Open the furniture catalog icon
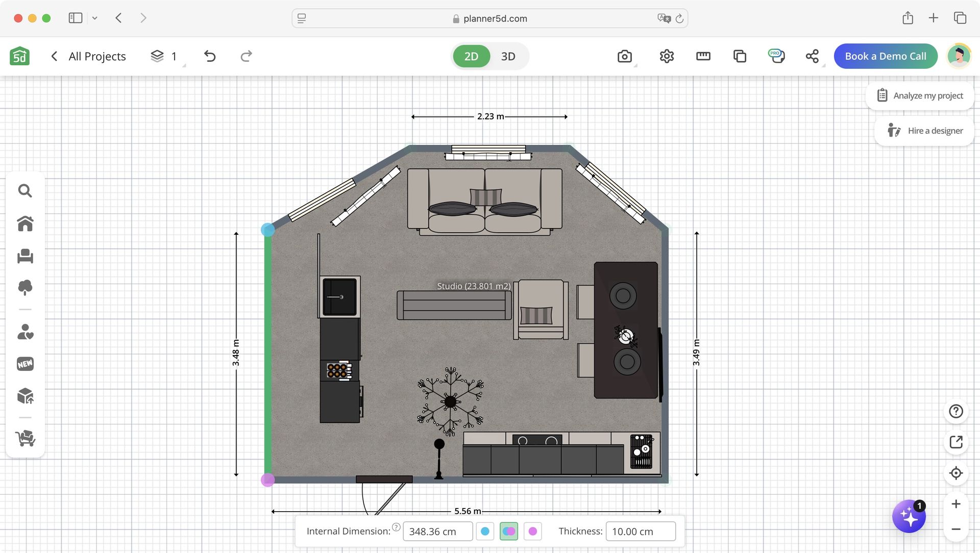The height and width of the screenshot is (553, 980). [25, 257]
